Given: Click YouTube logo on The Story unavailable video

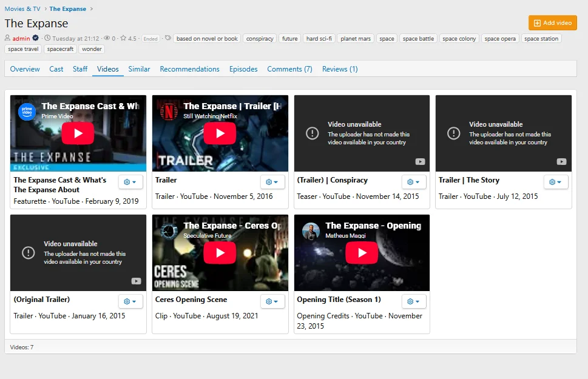Looking at the screenshot, I should click(561, 161).
